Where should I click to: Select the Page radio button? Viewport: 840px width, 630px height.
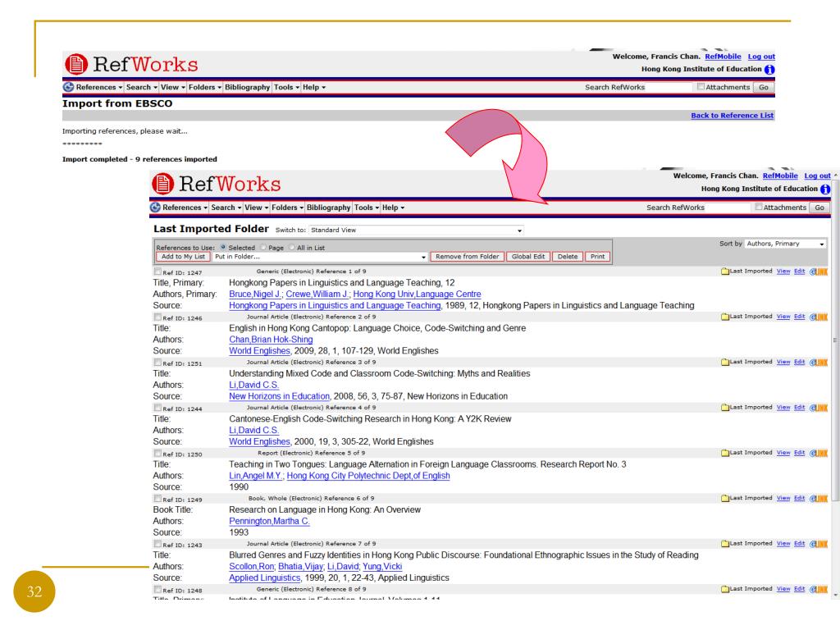click(263, 248)
